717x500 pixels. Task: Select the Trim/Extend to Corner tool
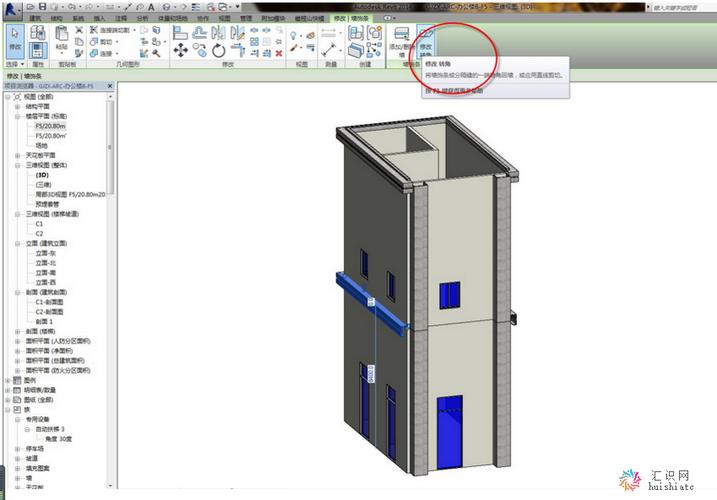click(x=237, y=50)
